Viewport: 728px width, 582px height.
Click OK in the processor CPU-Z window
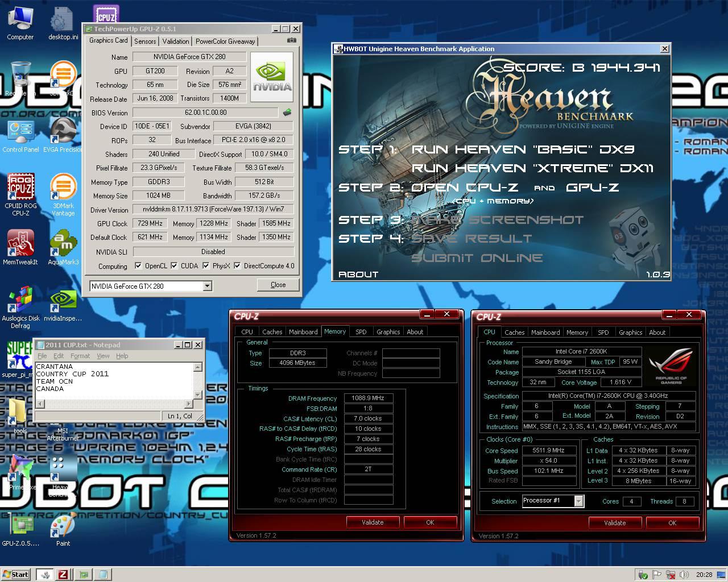(672, 523)
